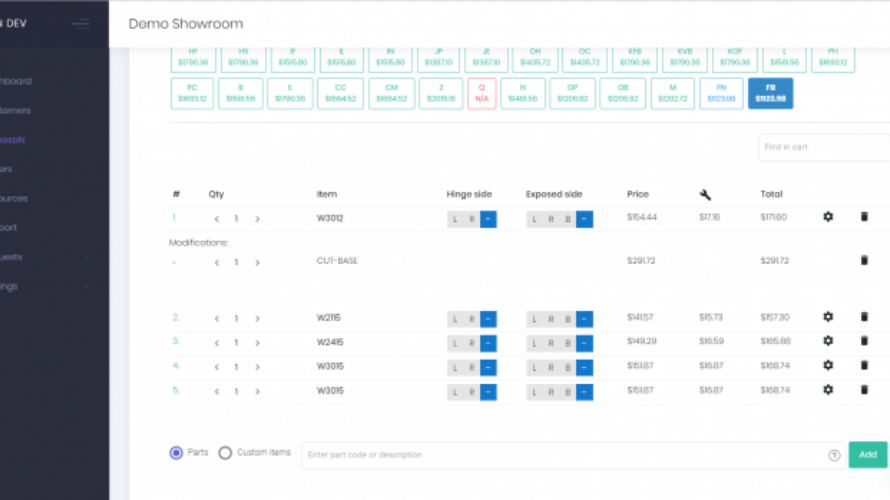The width and height of the screenshot is (890, 500).
Task: Click the part code or description field
Action: pos(573,455)
